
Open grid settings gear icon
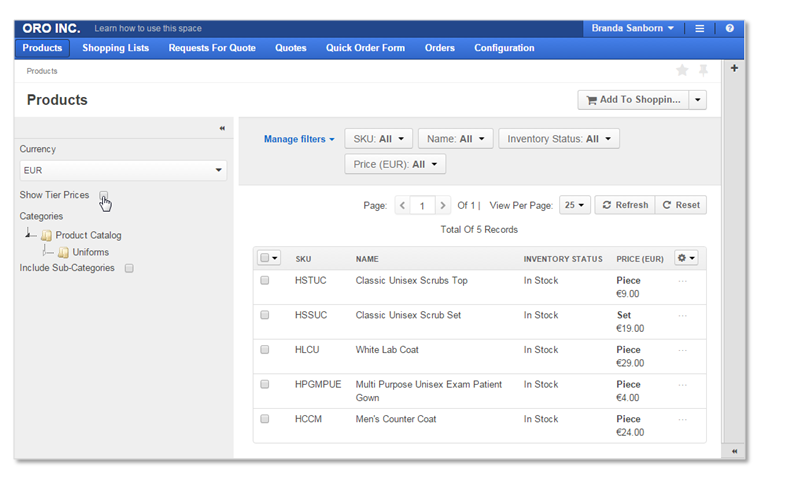click(686, 258)
